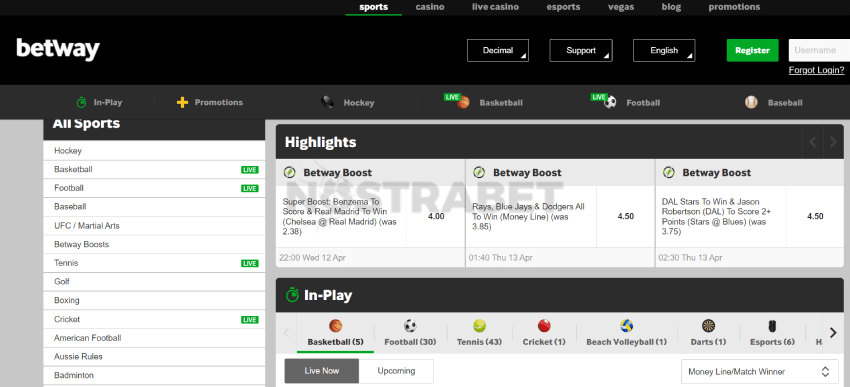Click Betway Boost icon on Rays card
The height and width of the screenshot is (387, 850).
tap(479, 172)
